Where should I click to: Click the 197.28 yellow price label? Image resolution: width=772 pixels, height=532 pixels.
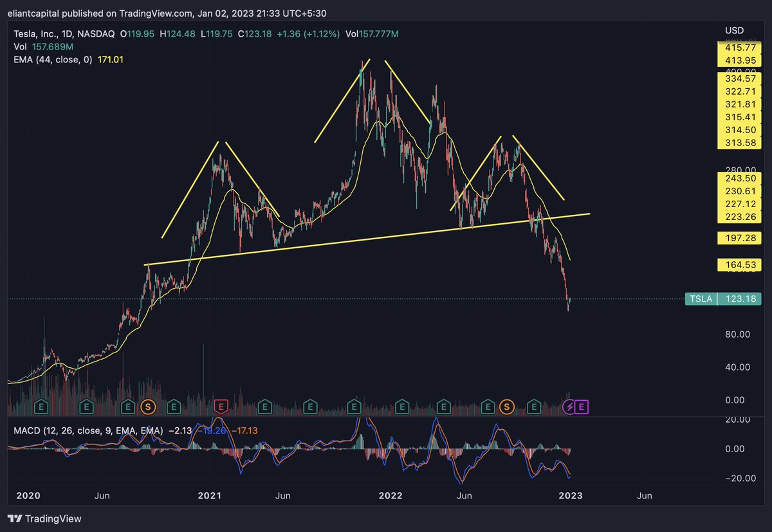point(739,239)
